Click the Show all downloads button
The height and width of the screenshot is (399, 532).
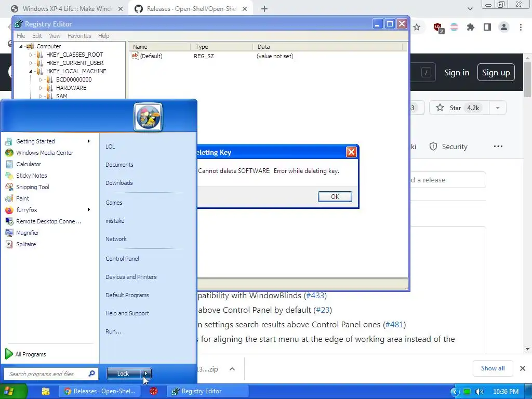point(493,368)
